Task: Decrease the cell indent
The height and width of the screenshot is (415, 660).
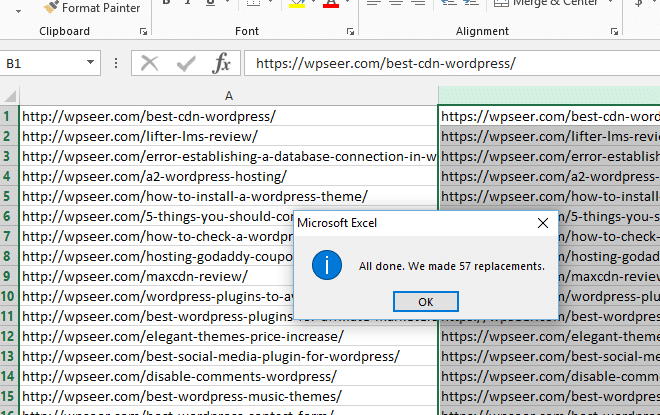Action: point(449,3)
